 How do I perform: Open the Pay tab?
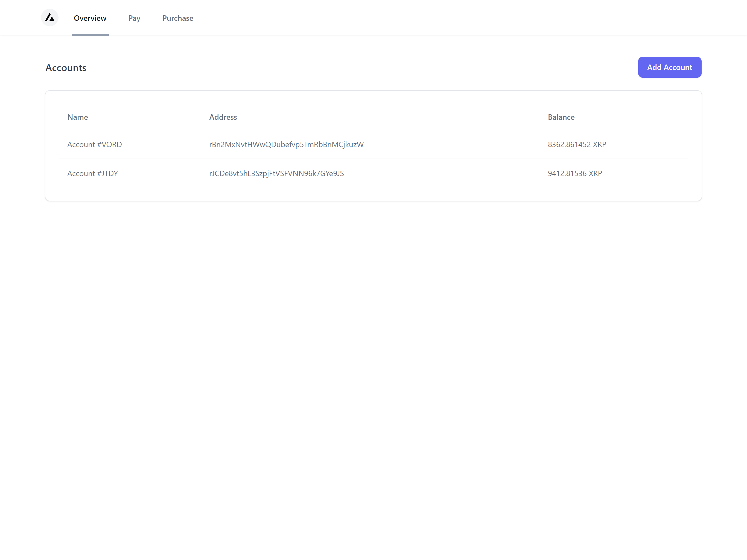[x=134, y=18]
